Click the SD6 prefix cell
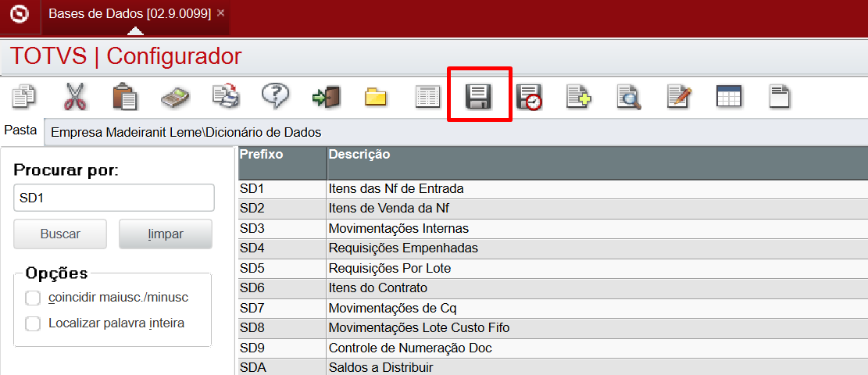The height and width of the screenshot is (375, 868). coord(282,288)
